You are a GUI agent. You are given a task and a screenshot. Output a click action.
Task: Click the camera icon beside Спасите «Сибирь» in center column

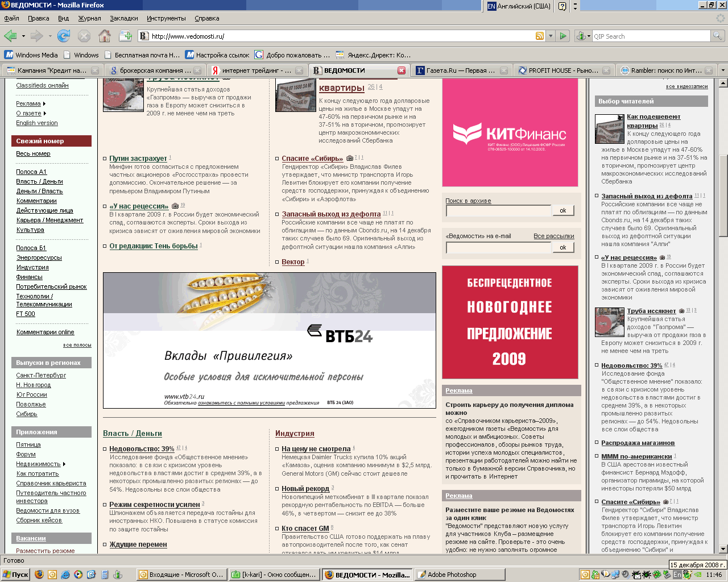pos(350,158)
